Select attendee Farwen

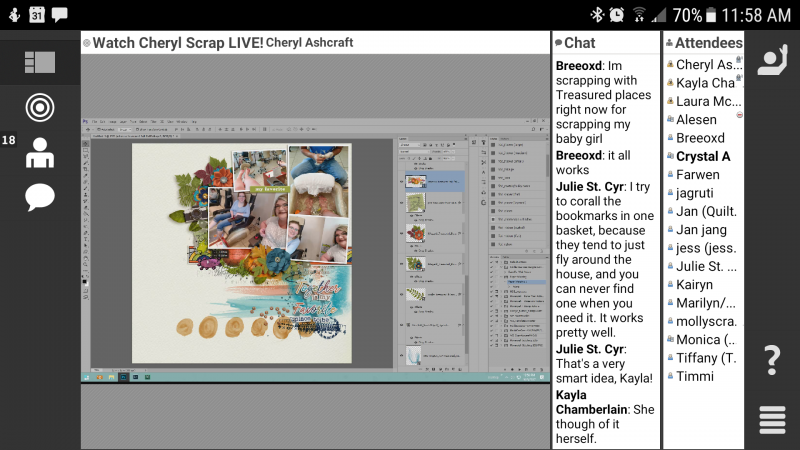(697, 174)
